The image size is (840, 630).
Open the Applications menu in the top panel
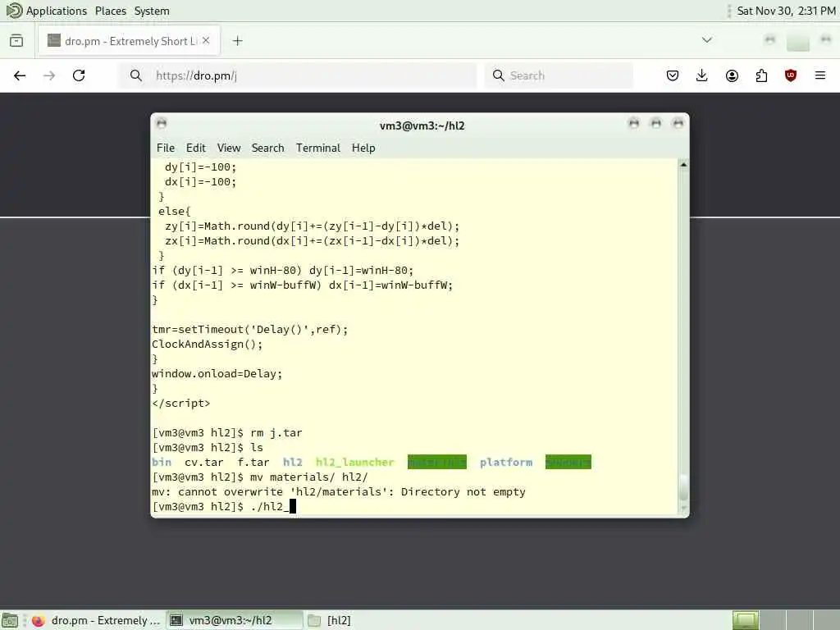(x=46, y=11)
